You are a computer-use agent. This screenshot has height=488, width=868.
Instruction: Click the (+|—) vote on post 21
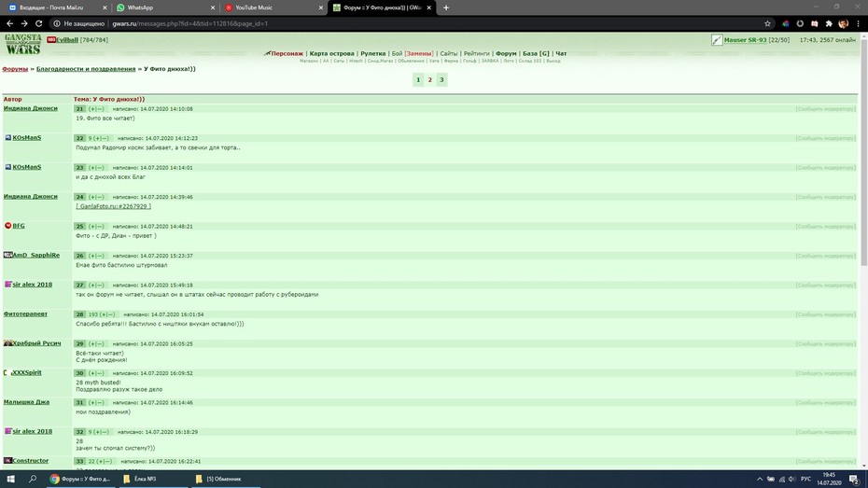coord(96,109)
